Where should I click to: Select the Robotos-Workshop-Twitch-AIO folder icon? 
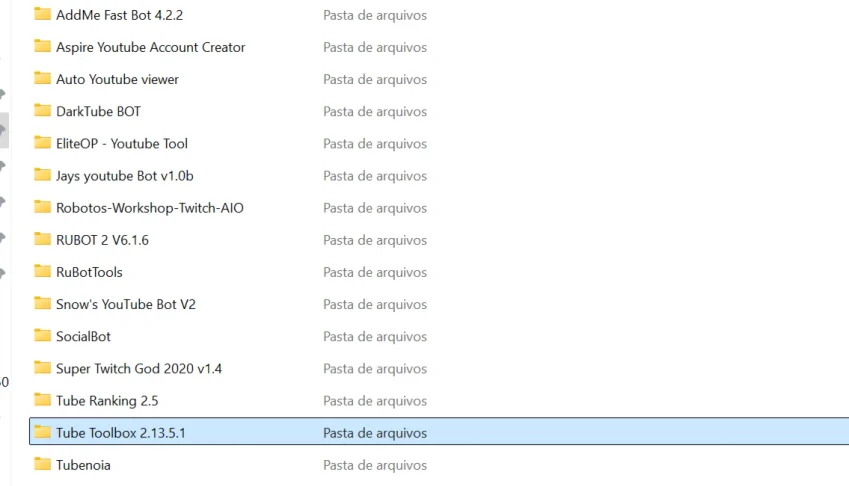[42, 207]
